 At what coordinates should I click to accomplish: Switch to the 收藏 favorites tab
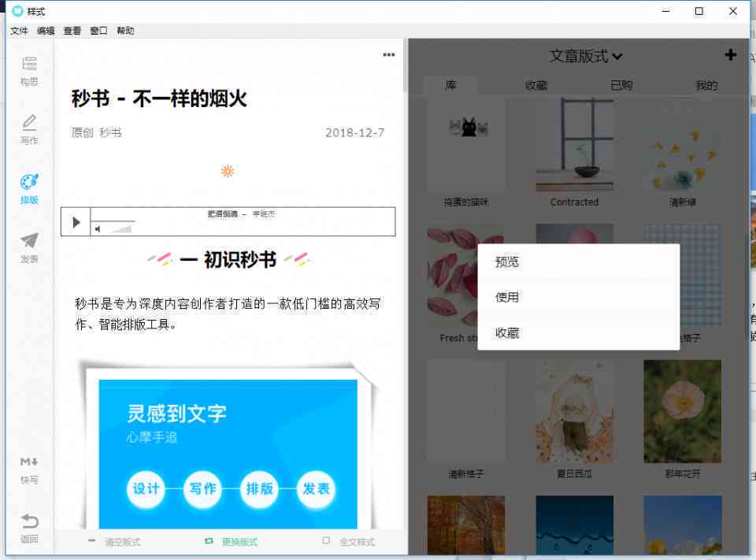pos(536,85)
